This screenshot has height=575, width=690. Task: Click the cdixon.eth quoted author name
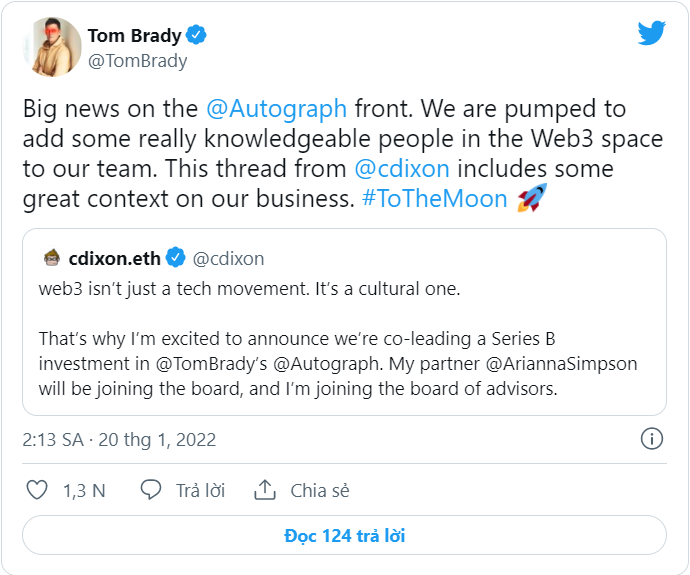tap(115, 258)
